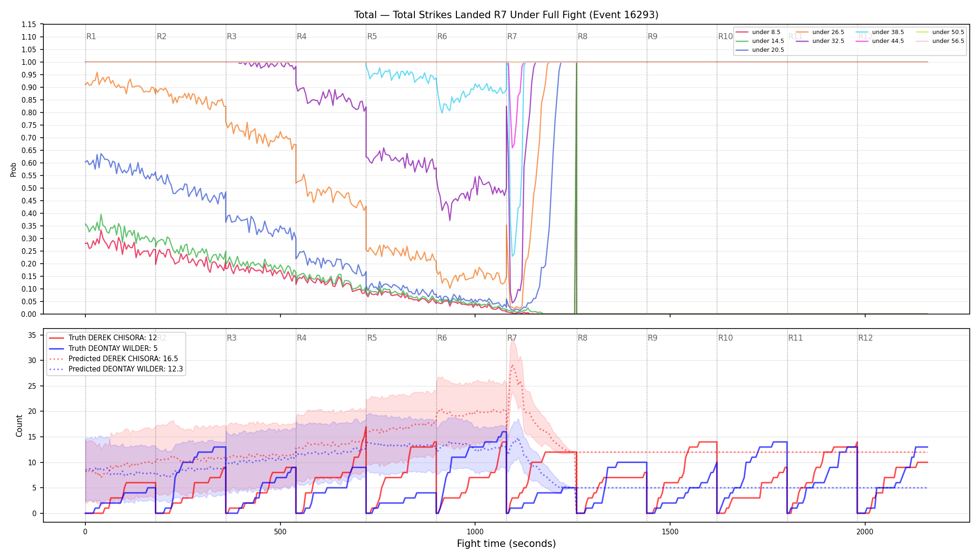Click the purple 'under 32.5' legend line sample
This screenshot has width=980, height=560.
(x=802, y=41)
